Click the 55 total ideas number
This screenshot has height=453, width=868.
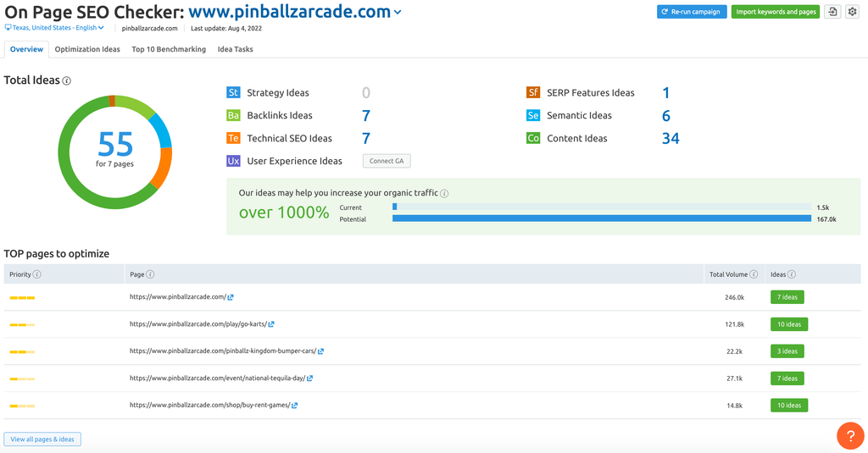(115, 144)
